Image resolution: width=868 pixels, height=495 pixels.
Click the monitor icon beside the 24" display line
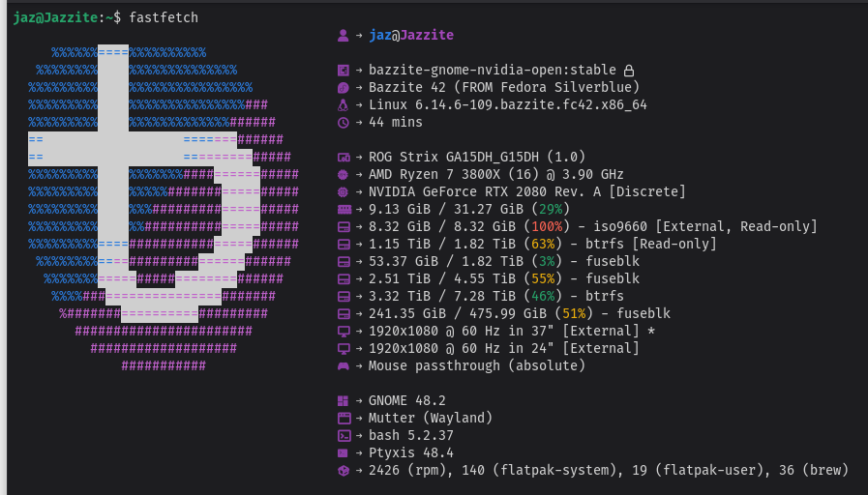click(x=344, y=349)
